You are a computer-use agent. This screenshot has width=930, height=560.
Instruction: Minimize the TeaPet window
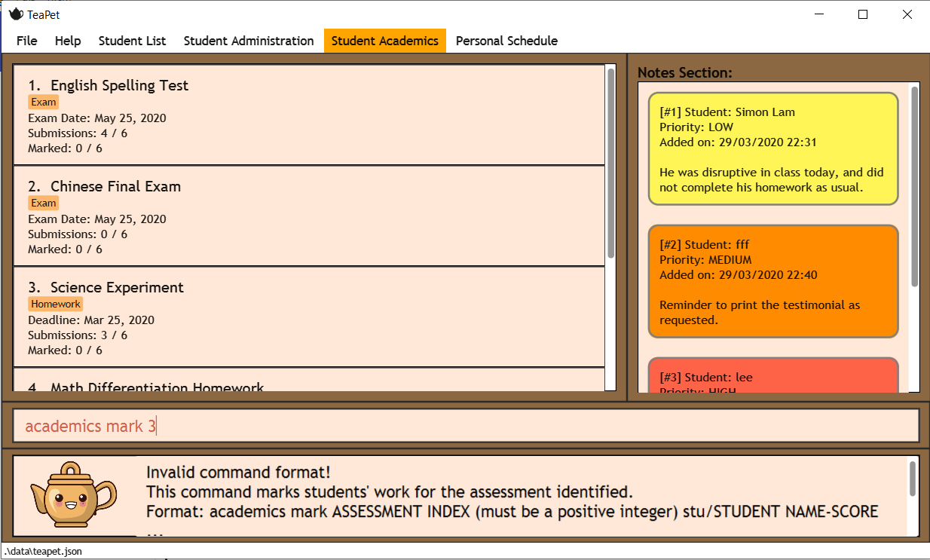pyautogui.click(x=820, y=14)
